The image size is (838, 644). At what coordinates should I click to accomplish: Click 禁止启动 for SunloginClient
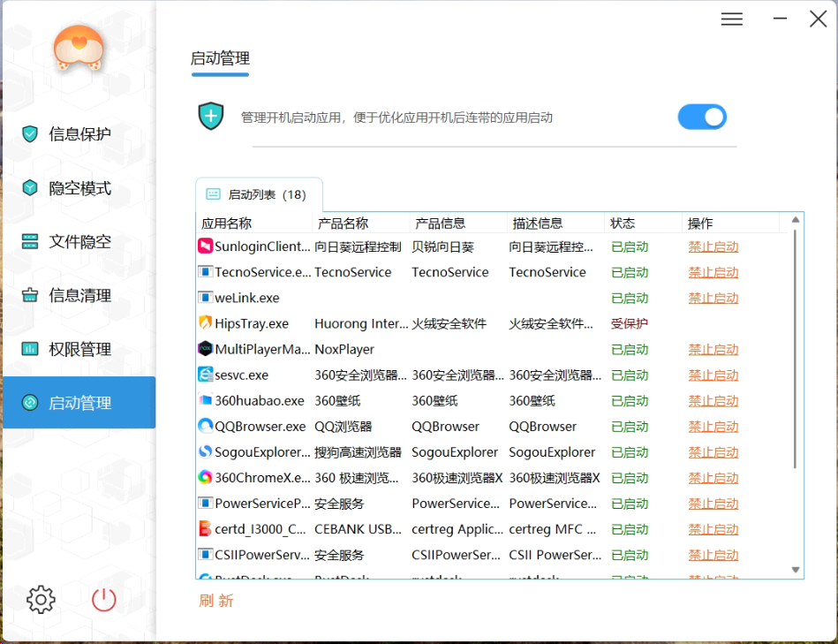click(x=713, y=247)
